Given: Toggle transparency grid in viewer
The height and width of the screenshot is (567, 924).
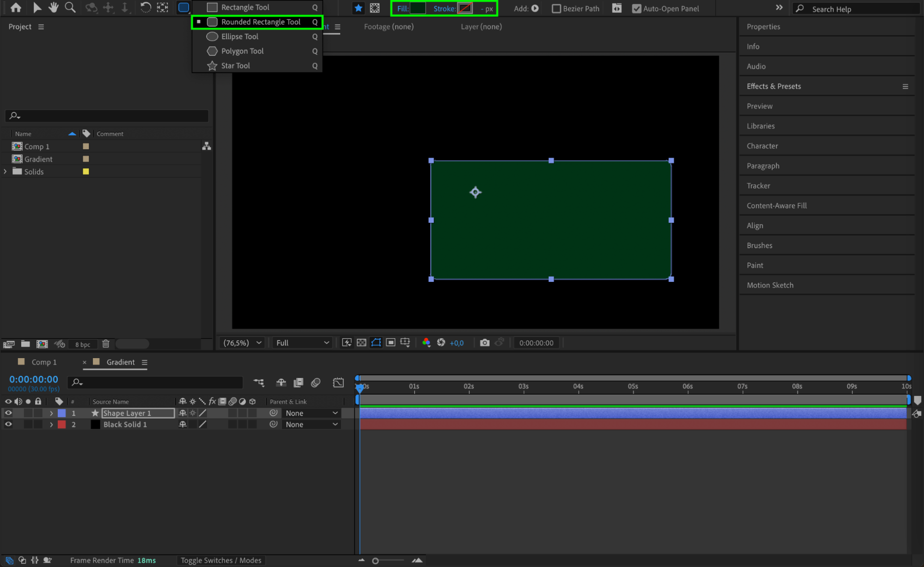Looking at the screenshot, I should [x=361, y=342].
